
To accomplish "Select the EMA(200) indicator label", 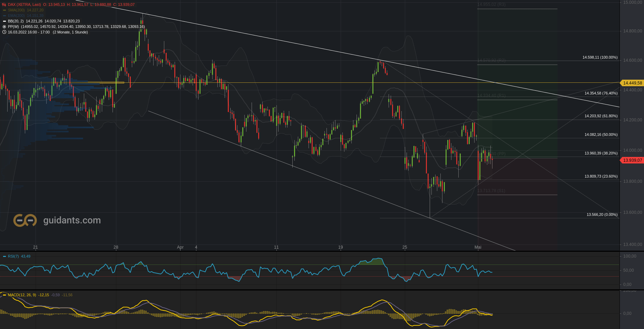I will point(16,16).
